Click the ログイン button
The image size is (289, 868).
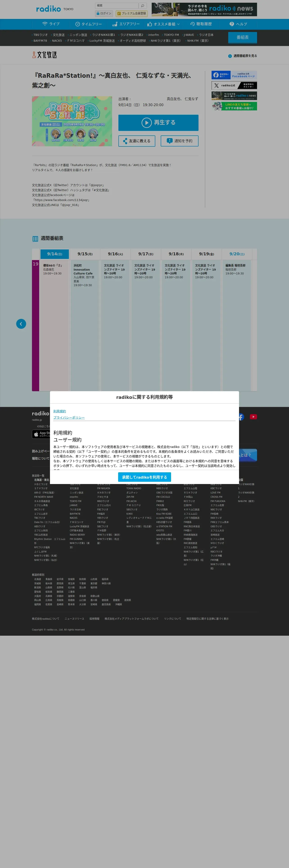click(104, 14)
